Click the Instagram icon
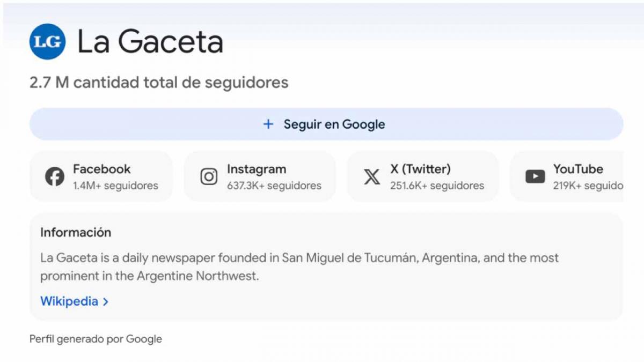 [209, 176]
